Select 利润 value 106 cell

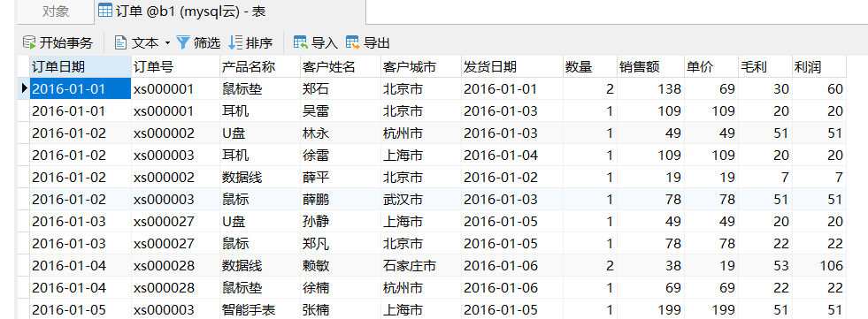(x=819, y=266)
